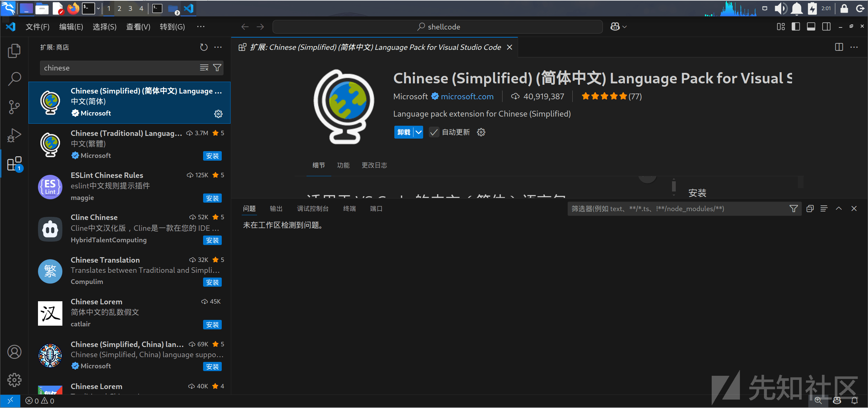Open the Source Control view
Screen dimensions: 868x408
14,107
